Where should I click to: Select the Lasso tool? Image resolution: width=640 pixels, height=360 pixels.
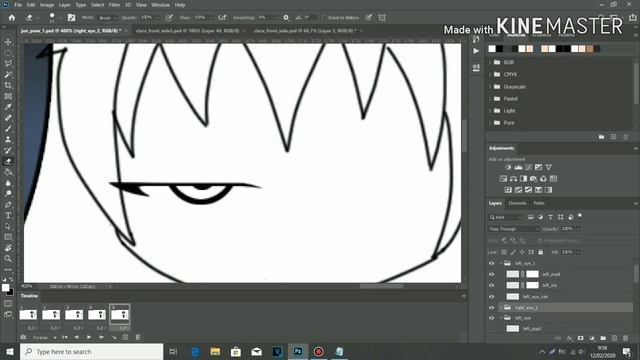(x=8, y=64)
